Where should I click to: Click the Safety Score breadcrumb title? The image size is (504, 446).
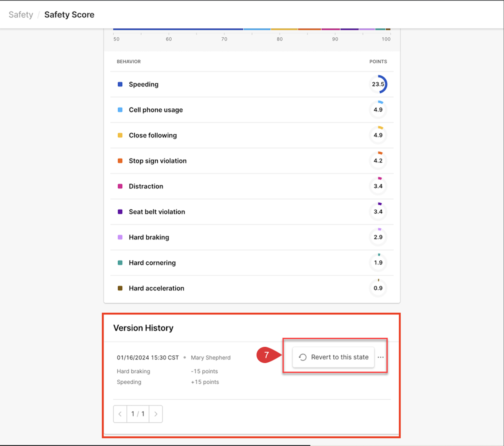tap(69, 15)
